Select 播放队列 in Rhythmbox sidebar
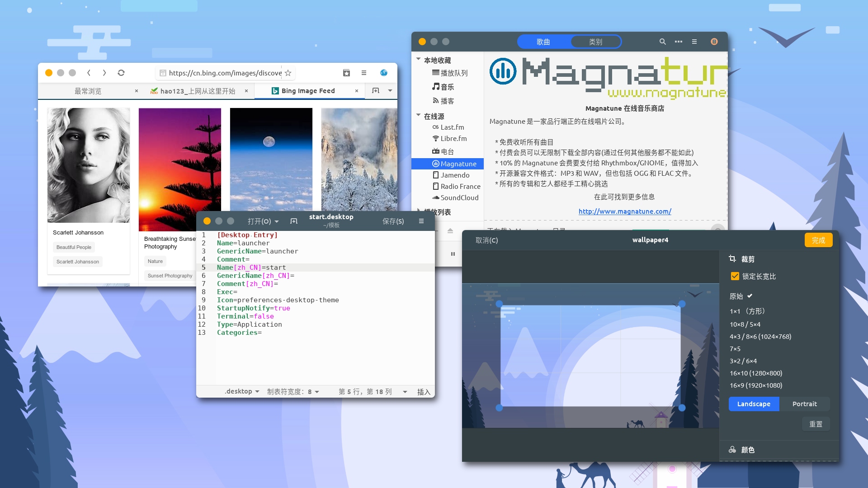 coord(448,73)
